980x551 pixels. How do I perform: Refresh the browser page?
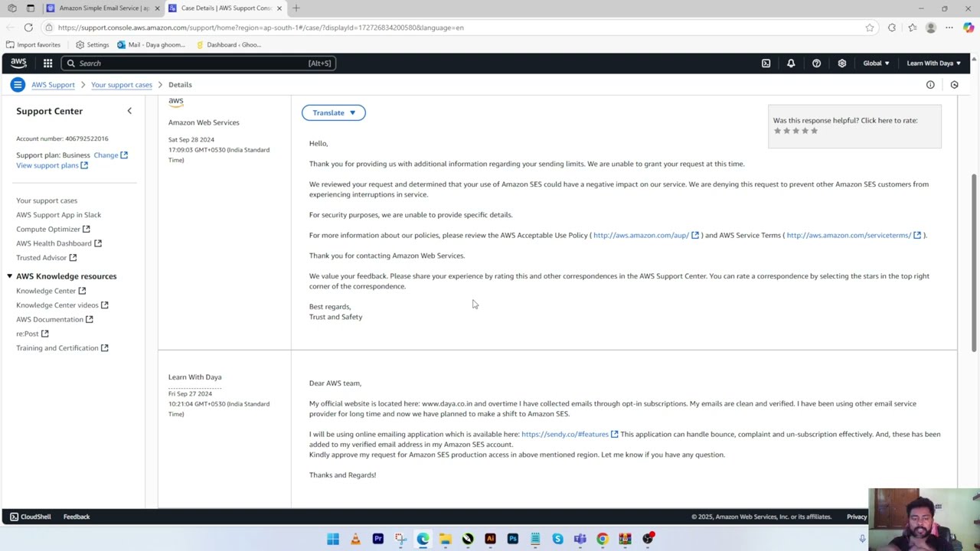(28, 28)
